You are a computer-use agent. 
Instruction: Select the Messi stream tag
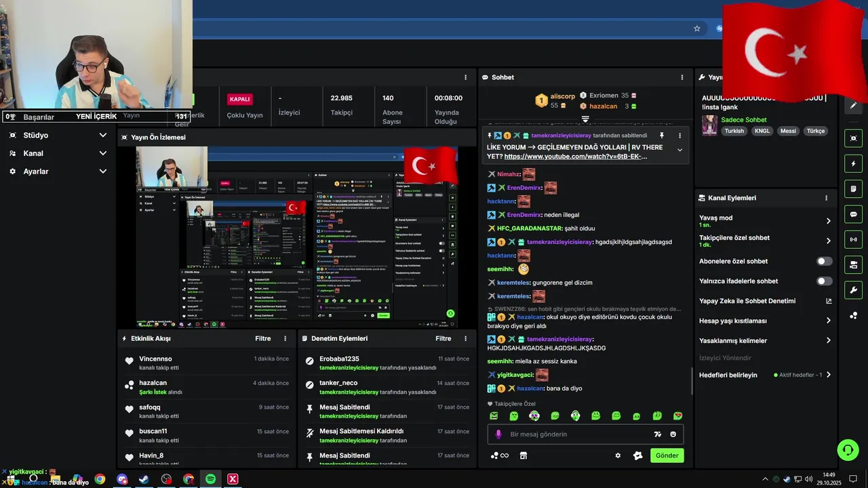coord(788,131)
